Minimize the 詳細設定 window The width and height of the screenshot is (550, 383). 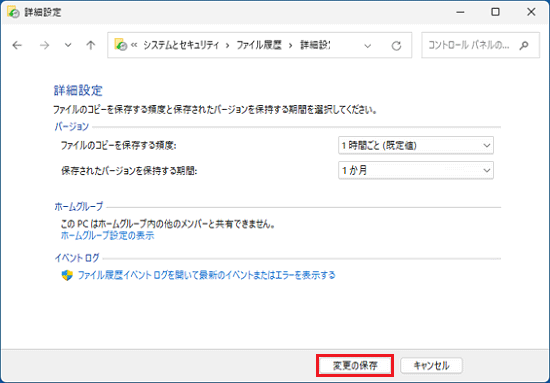click(460, 12)
